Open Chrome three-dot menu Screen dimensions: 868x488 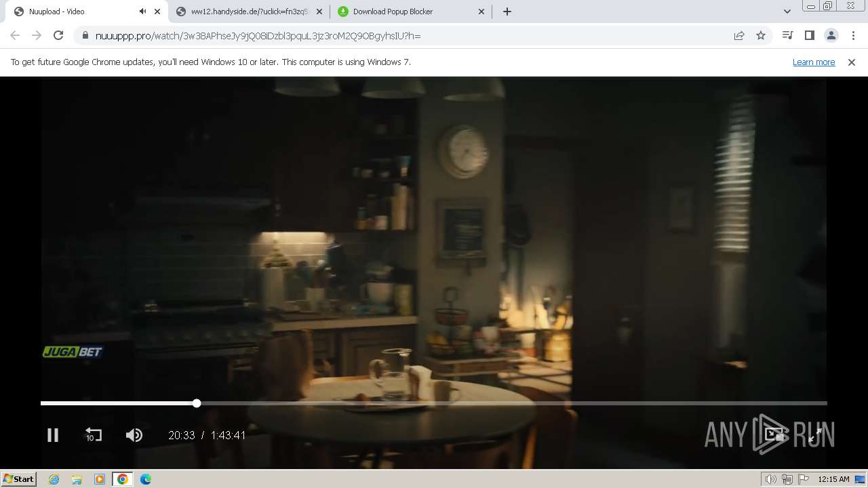point(853,35)
